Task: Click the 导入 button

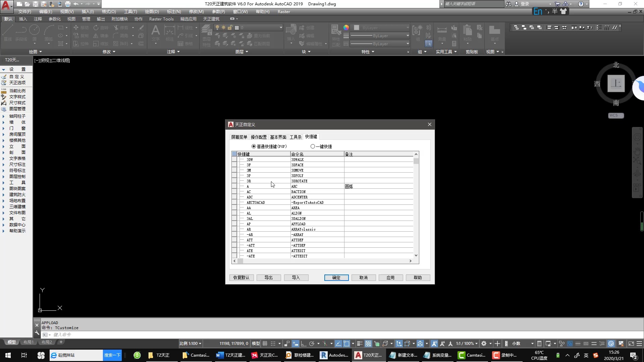Action: tap(296, 278)
